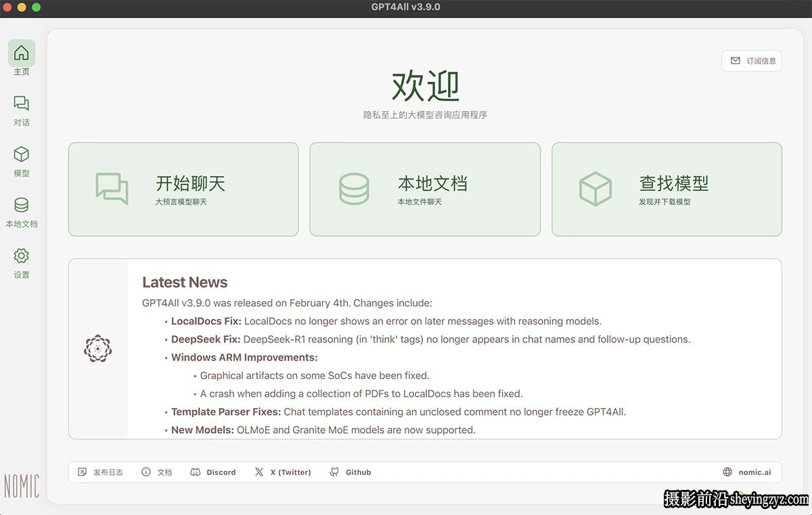Click the NOMIC logo in sidebar
812x515 pixels.
coord(22,487)
